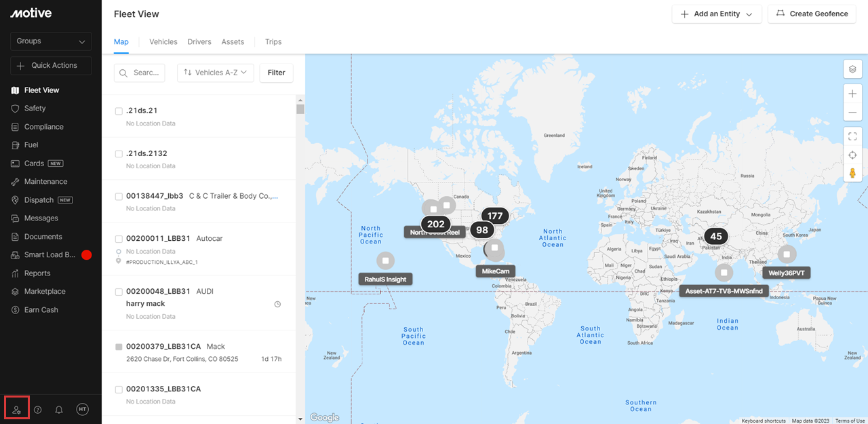The width and height of the screenshot is (868, 424).
Task: Open the HT user profile avatar
Action: point(82,409)
